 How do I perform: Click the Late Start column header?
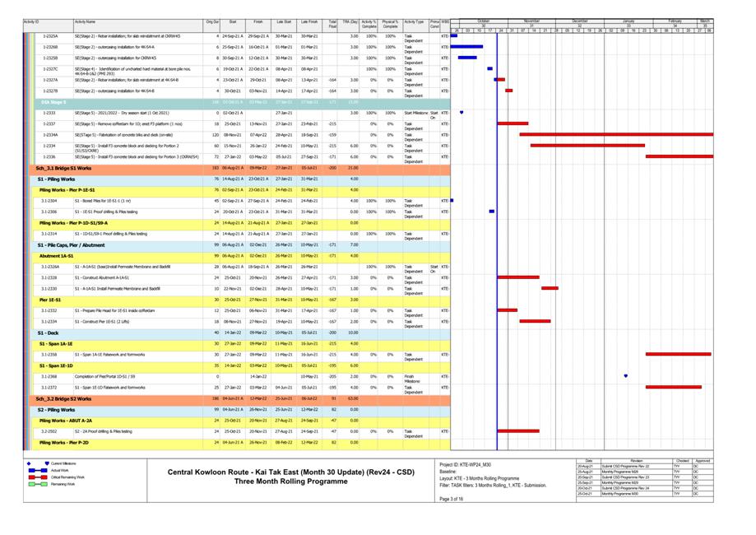pos(284,21)
